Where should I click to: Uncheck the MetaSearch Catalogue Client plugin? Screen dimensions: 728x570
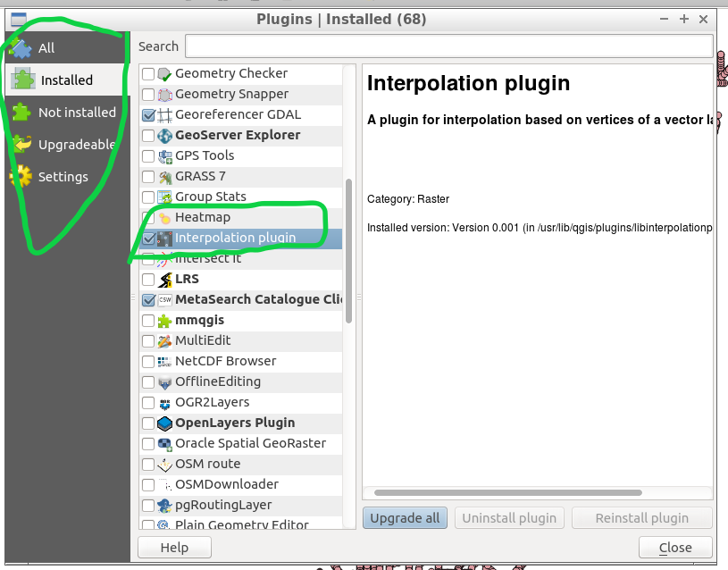click(148, 300)
